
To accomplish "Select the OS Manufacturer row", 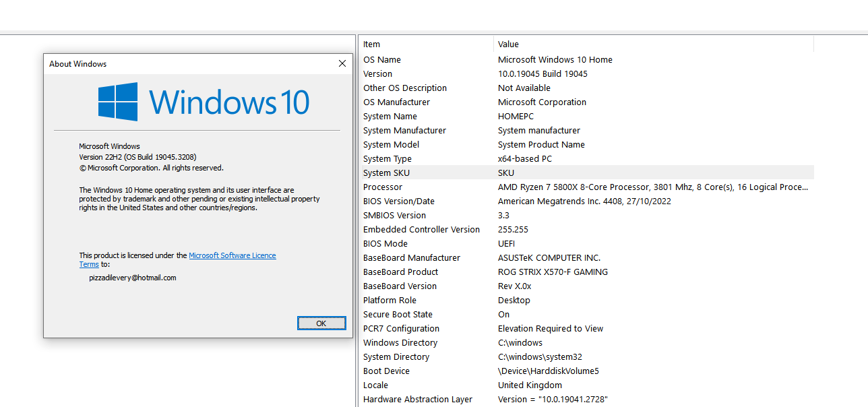I will pos(586,102).
